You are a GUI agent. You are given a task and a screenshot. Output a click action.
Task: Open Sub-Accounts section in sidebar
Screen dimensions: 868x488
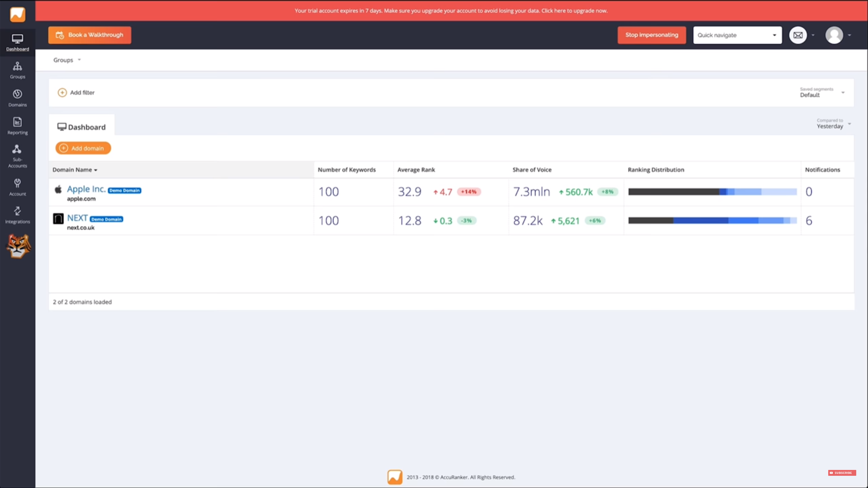(x=17, y=156)
